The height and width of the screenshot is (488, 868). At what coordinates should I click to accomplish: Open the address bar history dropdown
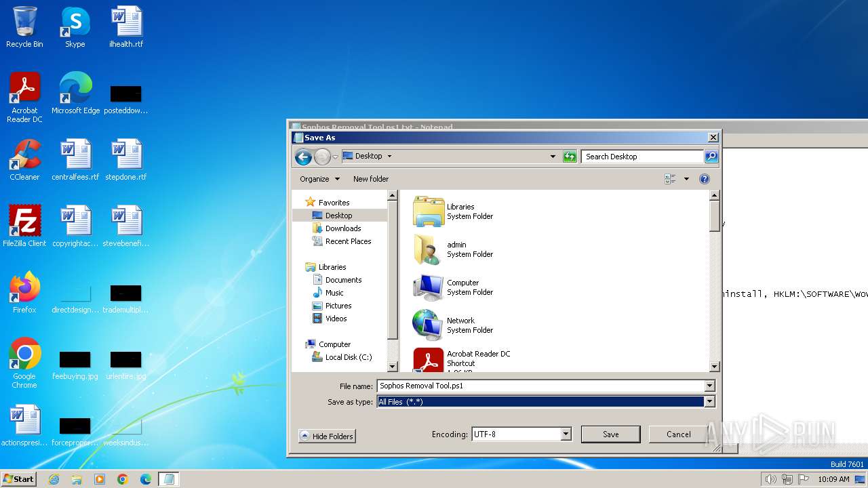click(553, 157)
